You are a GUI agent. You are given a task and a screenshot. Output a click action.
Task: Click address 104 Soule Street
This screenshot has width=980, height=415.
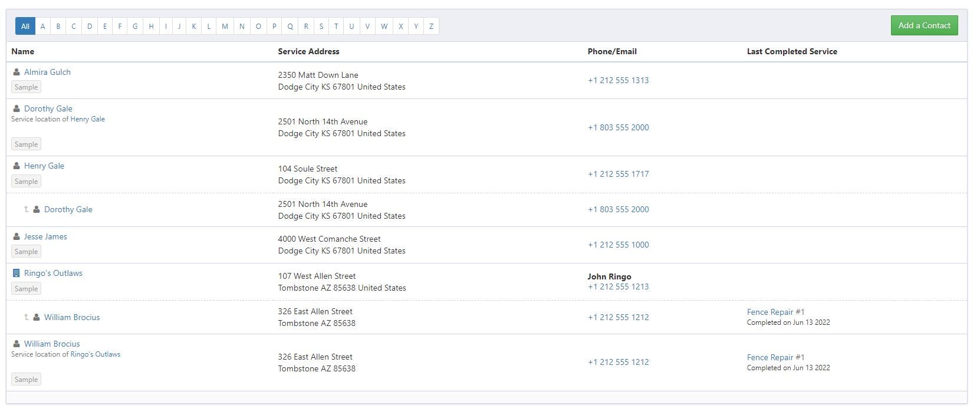tap(308, 169)
